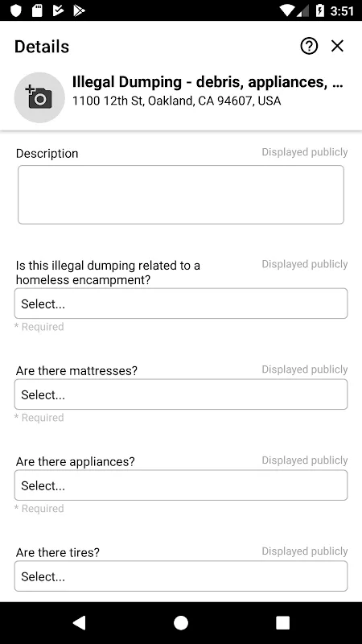362x644 pixels.
Task: Open the 'Are there mattresses?' dropdown
Action: [181, 394]
